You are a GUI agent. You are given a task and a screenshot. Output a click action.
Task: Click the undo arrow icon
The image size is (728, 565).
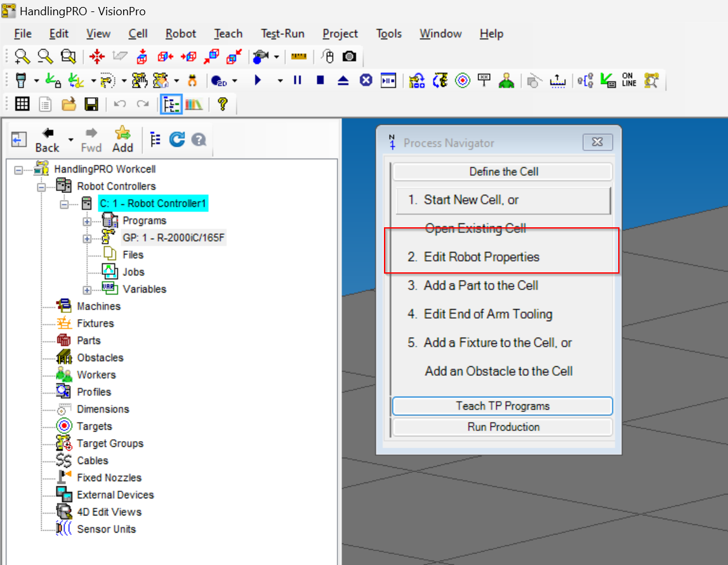pyautogui.click(x=120, y=104)
